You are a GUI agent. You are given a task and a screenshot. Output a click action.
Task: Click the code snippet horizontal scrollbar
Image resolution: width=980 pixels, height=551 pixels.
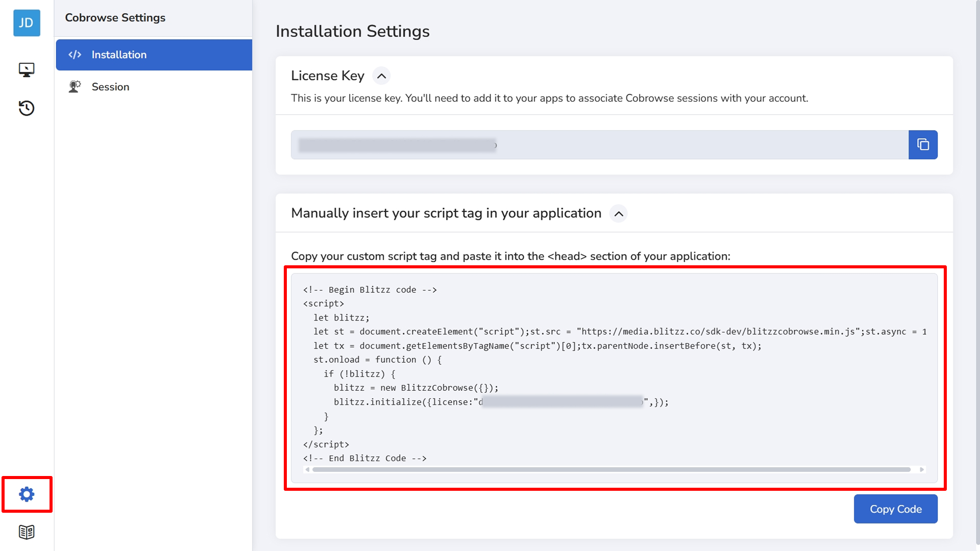click(611, 469)
